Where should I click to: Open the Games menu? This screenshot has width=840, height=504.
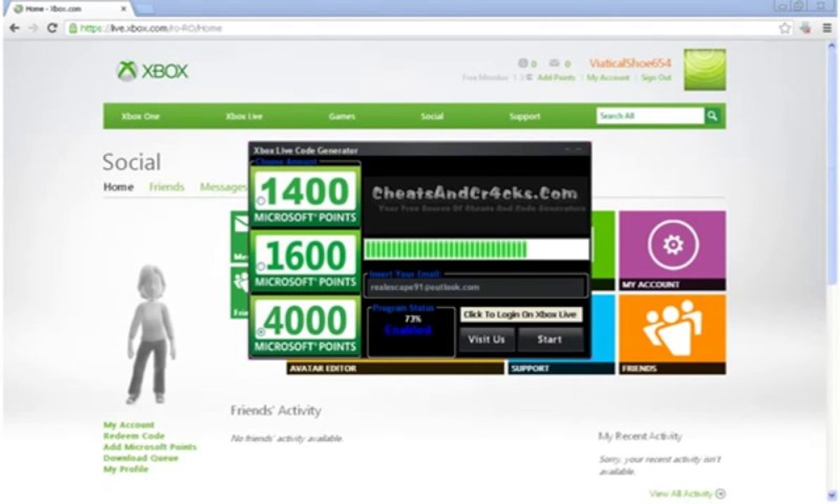click(342, 117)
